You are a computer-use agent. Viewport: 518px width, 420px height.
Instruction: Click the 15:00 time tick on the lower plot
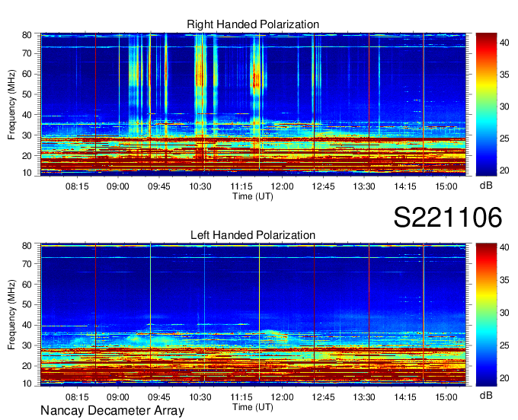pos(446,397)
